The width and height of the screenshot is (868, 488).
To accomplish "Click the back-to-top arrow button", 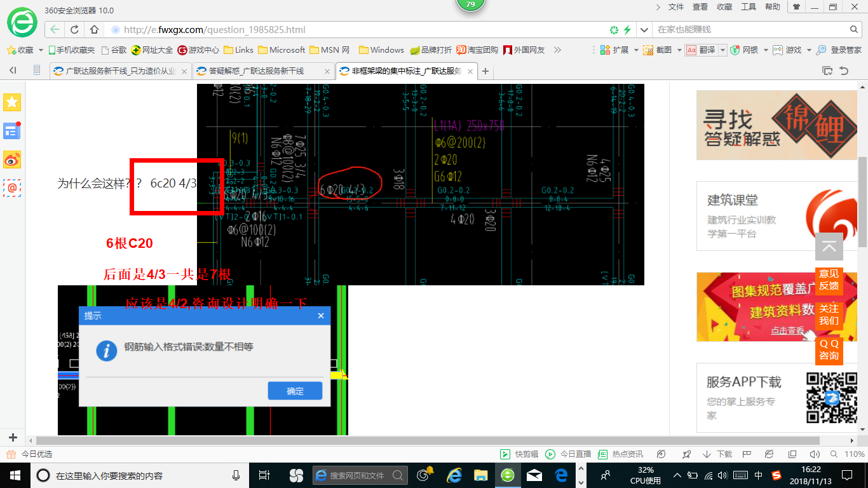I will point(829,246).
